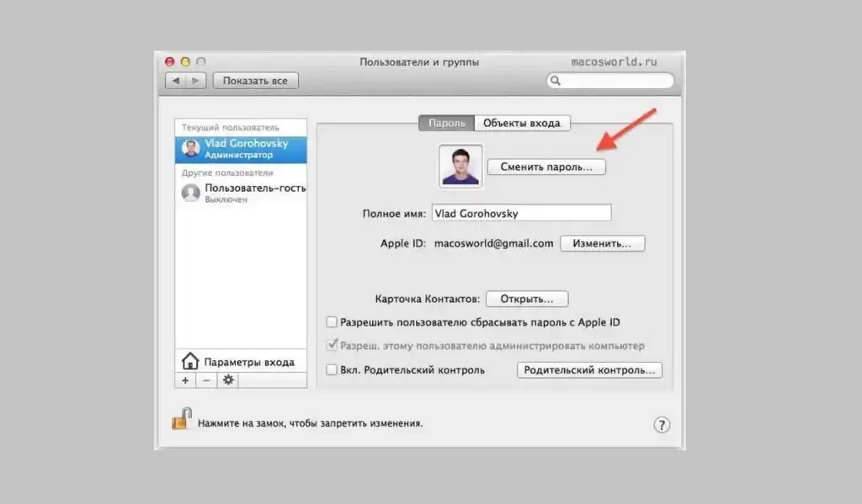The image size is (862, 504).
Task: Click the house icon for Параметры входа
Action: [x=190, y=362]
